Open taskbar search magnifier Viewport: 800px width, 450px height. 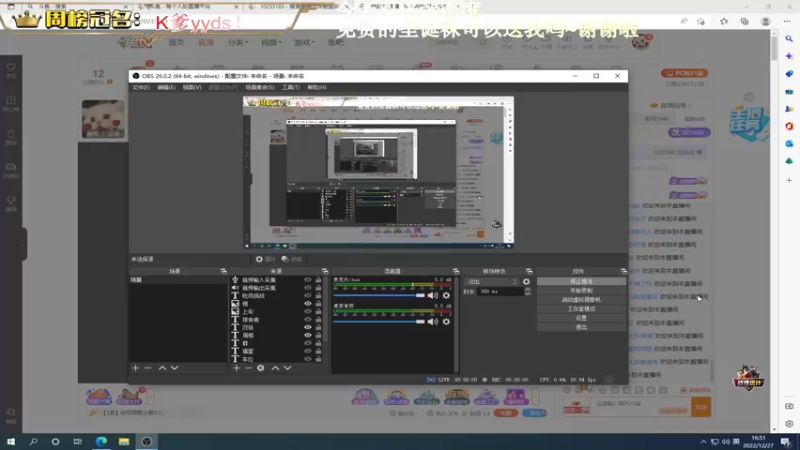33,441
